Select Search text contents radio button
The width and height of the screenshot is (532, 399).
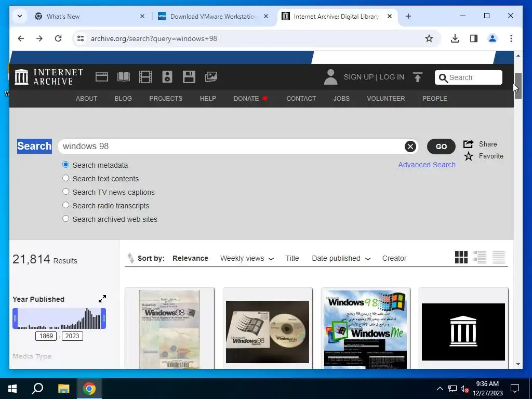[66, 178]
